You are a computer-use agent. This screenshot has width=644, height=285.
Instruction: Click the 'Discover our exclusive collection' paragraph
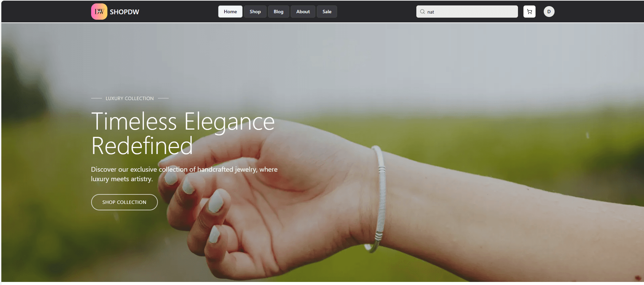tap(184, 174)
